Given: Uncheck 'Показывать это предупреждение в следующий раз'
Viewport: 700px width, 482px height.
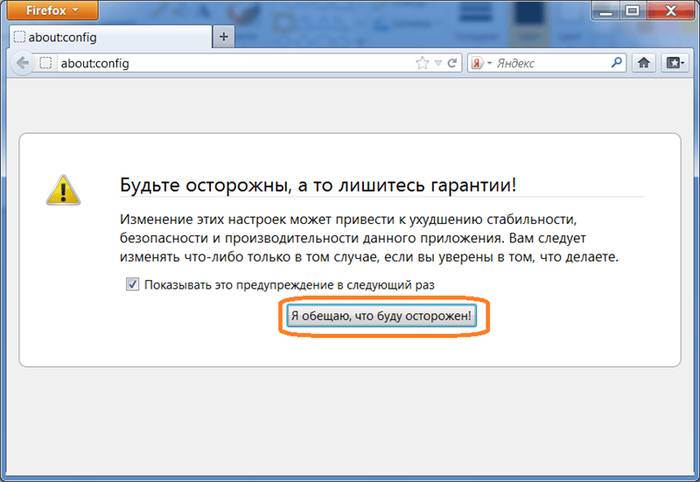Looking at the screenshot, I should click(133, 284).
